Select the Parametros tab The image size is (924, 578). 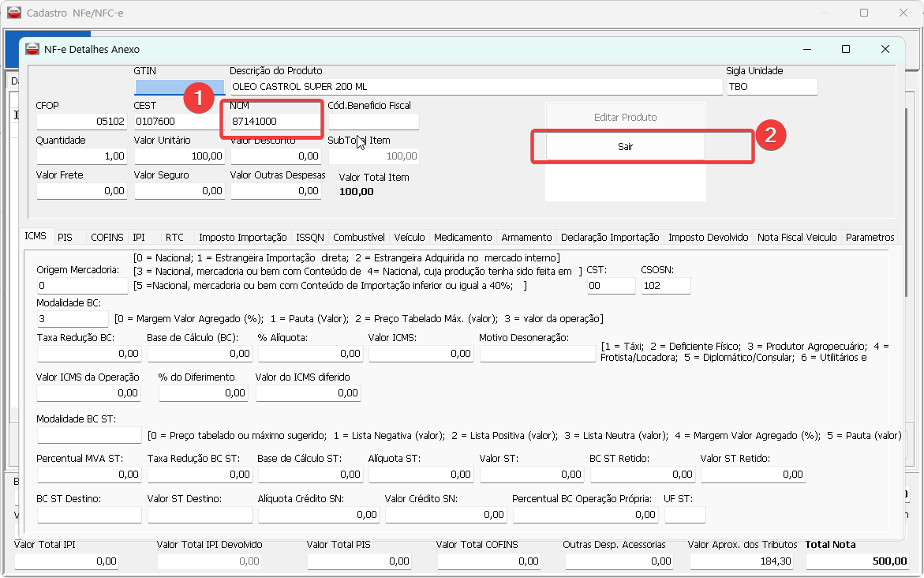point(870,237)
